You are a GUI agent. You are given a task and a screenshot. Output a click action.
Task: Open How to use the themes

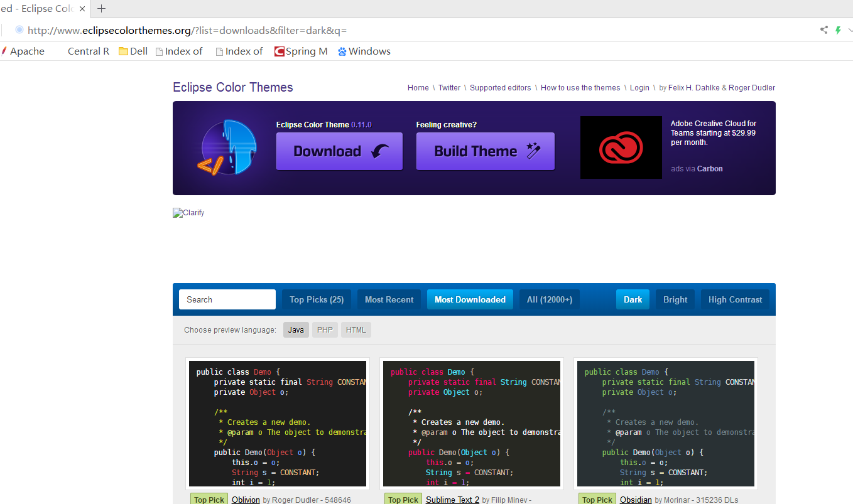click(x=580, y=88)
